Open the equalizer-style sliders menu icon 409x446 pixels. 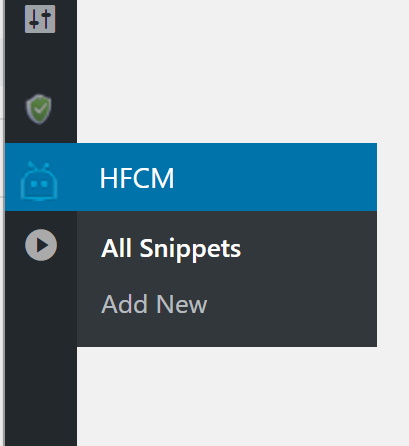(x=40, y=19)
